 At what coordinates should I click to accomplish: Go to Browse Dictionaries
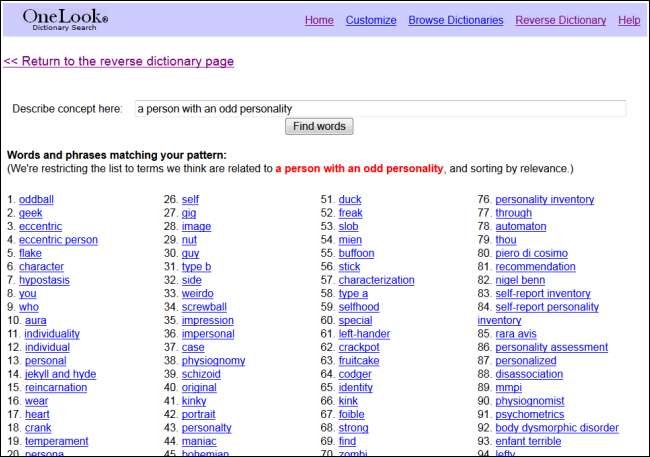point(456,20)
